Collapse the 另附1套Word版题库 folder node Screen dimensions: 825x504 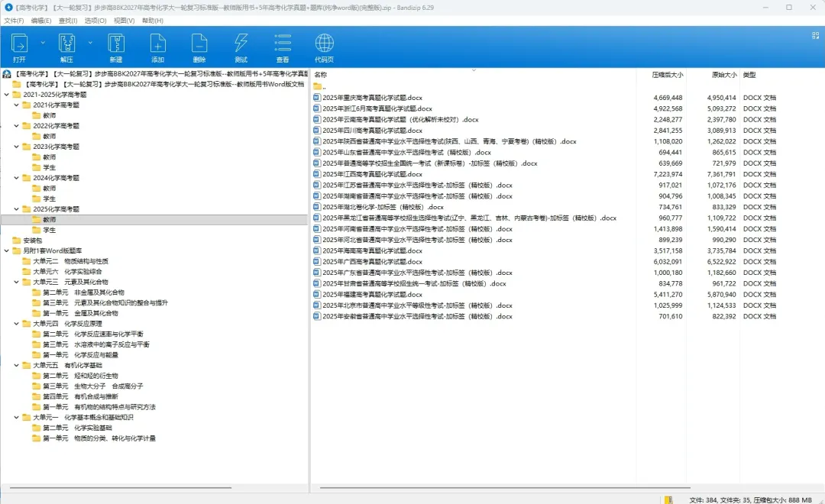6,251
